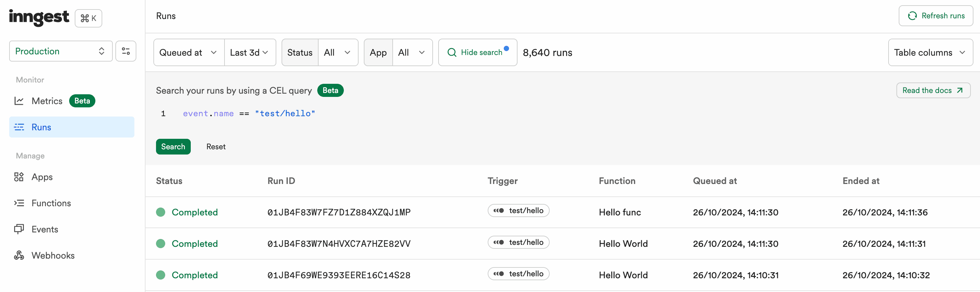Image resolution: width=980 pixels, height=292 pixels.
Task: Click the Apps grid icon
Action: (x=19, y=177)
